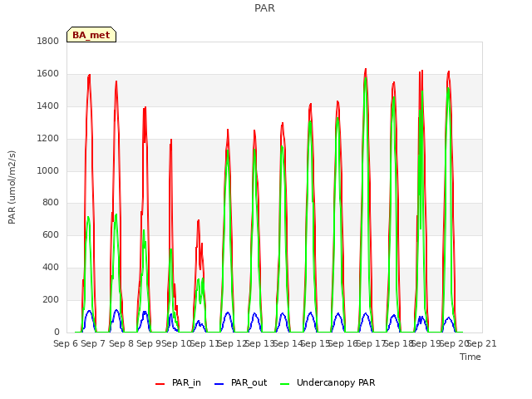The image size is (532, 399).
Task: Click the 1600 y-axis tick label
Action: 48,74
